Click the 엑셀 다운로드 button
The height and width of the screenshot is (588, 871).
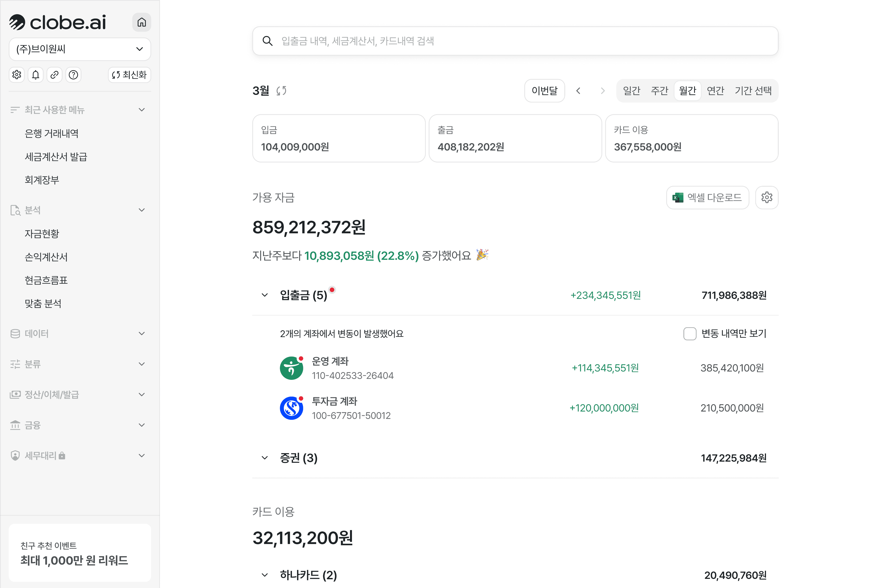[707, 198]
